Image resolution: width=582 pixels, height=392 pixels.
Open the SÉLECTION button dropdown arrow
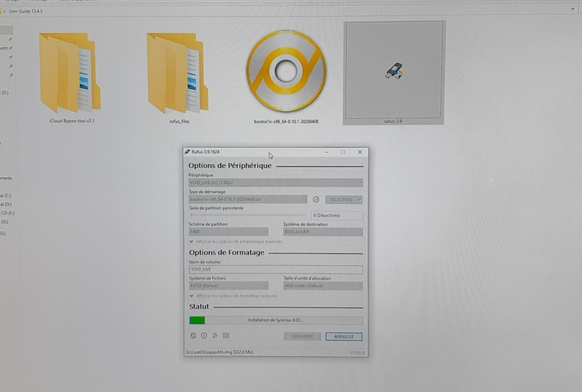click(360, 200)
